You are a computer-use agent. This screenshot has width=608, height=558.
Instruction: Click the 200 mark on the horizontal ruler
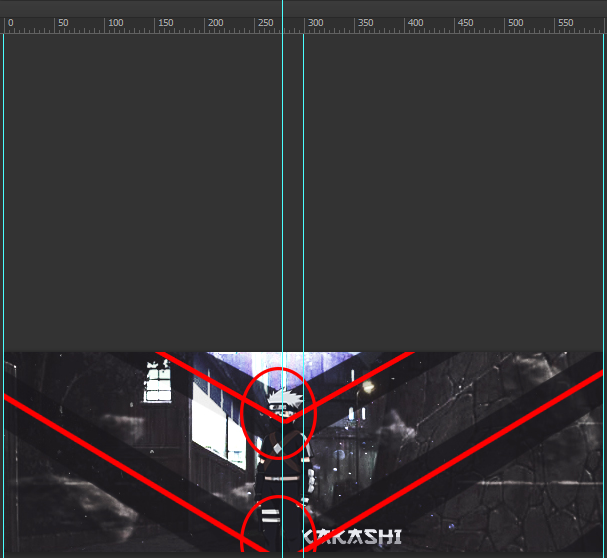(x=214, y=23)
